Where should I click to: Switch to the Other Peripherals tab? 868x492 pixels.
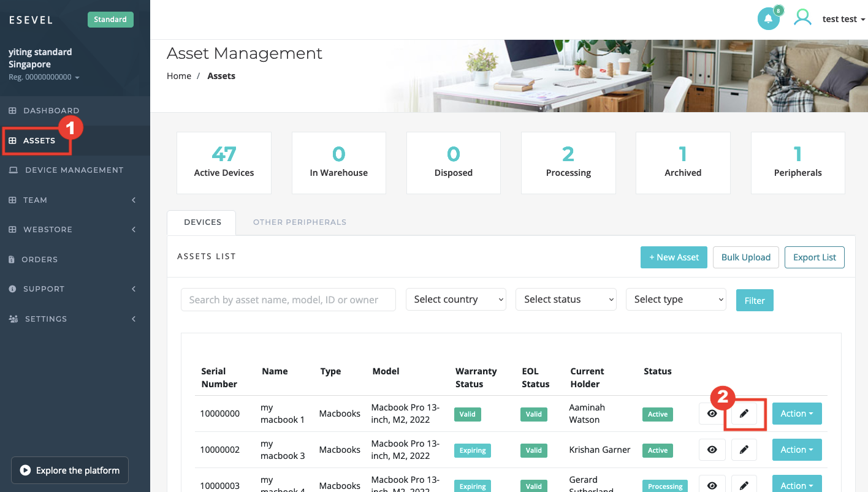point(300,222)
